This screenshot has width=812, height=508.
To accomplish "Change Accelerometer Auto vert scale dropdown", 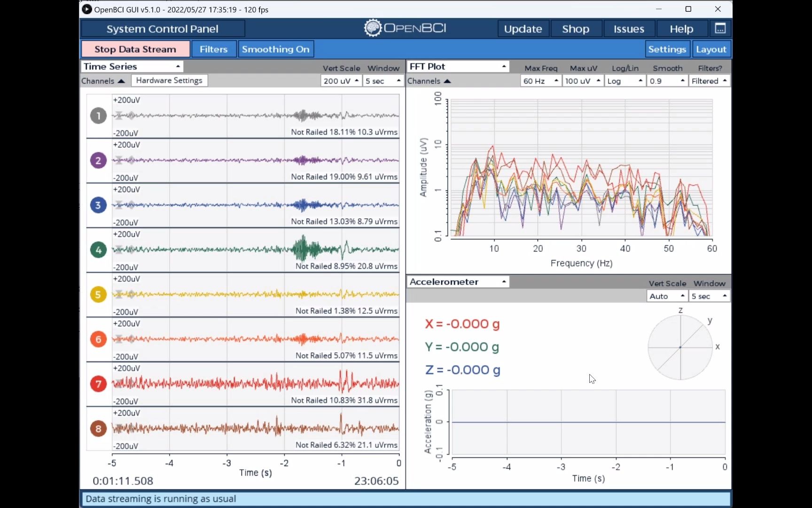I will point(667,296).
